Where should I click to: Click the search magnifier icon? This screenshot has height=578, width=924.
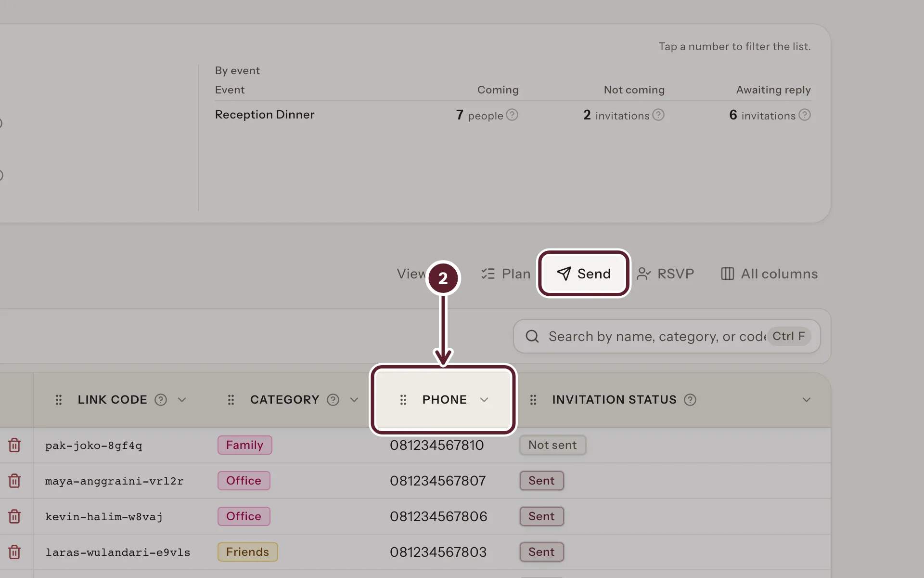pos(532,336)
